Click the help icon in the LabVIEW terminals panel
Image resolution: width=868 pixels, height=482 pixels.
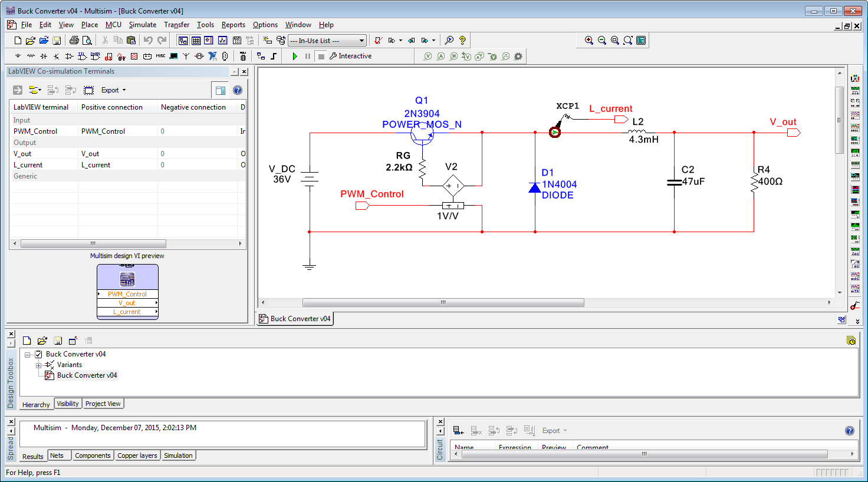pyautogui.click(x=238, y=90)
